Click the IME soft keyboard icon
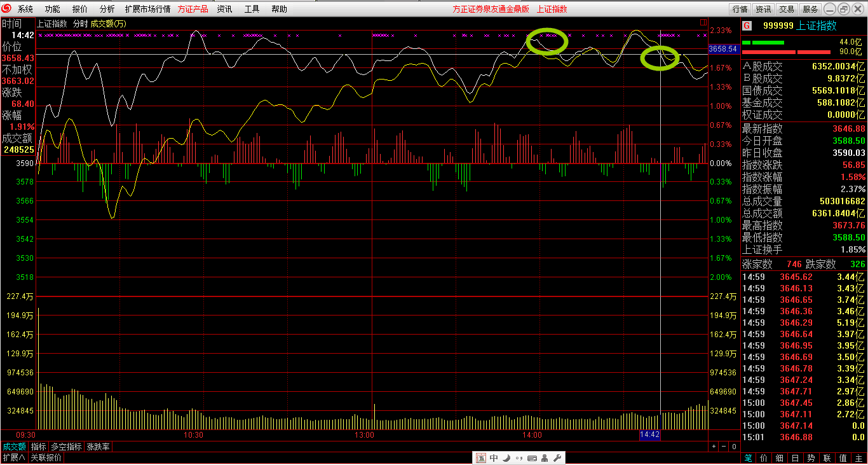868x465 pixels. click(x=532, y=458)
